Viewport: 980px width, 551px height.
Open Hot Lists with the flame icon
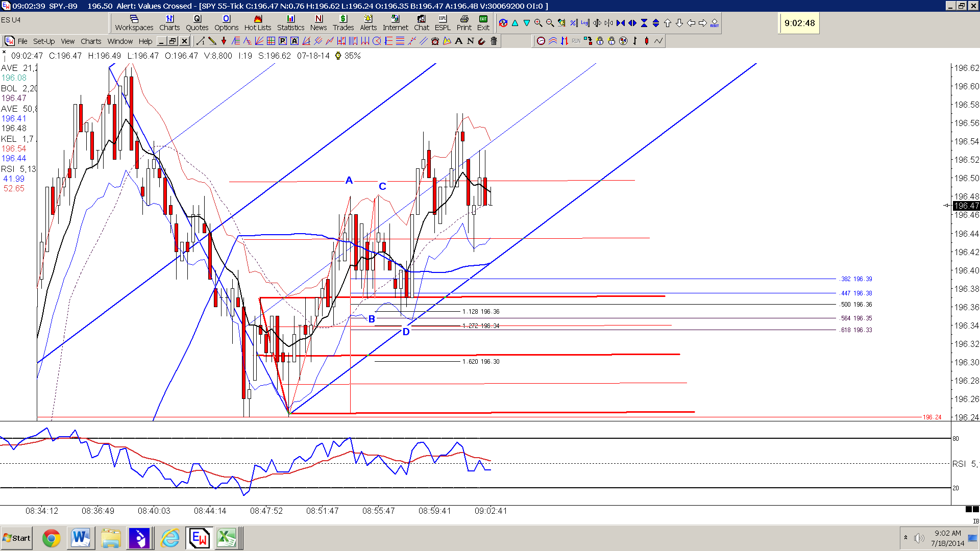[x=258, y=23]
